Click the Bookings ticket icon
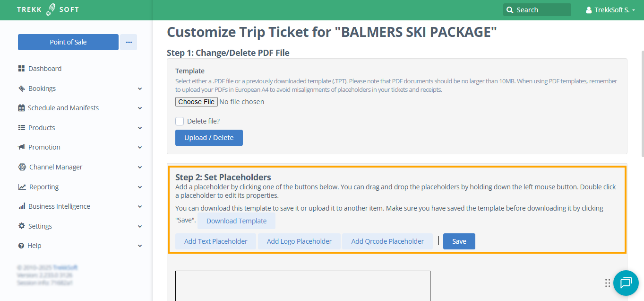Viewport: 644px width, 301px height. (21, 89)
